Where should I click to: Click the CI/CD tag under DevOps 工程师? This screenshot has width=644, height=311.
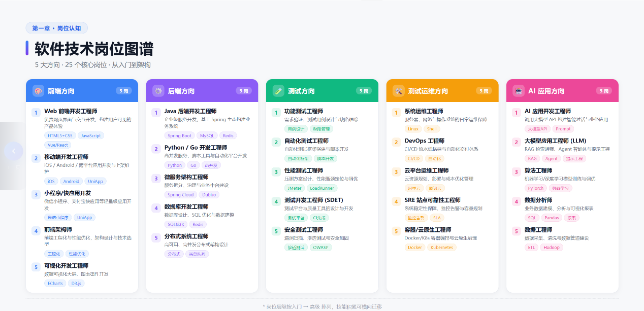coord(414,158)
